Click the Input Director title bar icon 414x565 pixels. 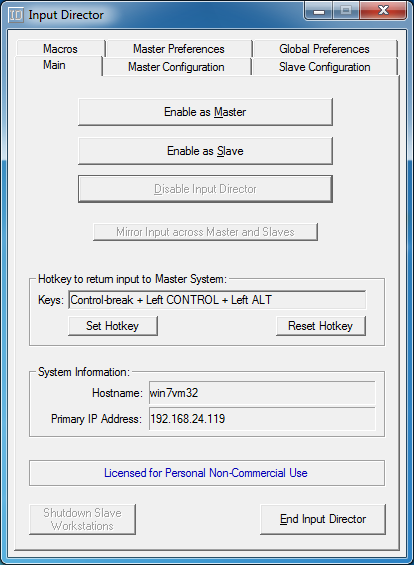(15, 15)
